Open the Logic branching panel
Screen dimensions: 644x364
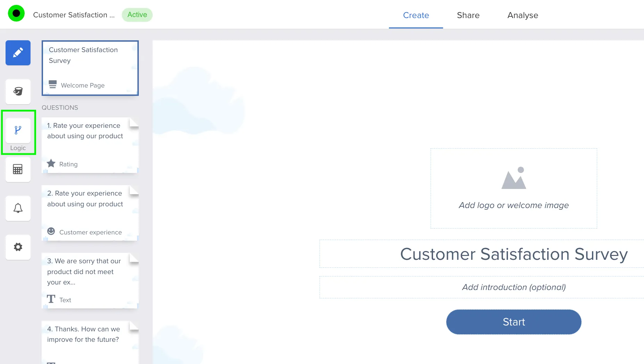pyautogui.click(x=18, y=131)
